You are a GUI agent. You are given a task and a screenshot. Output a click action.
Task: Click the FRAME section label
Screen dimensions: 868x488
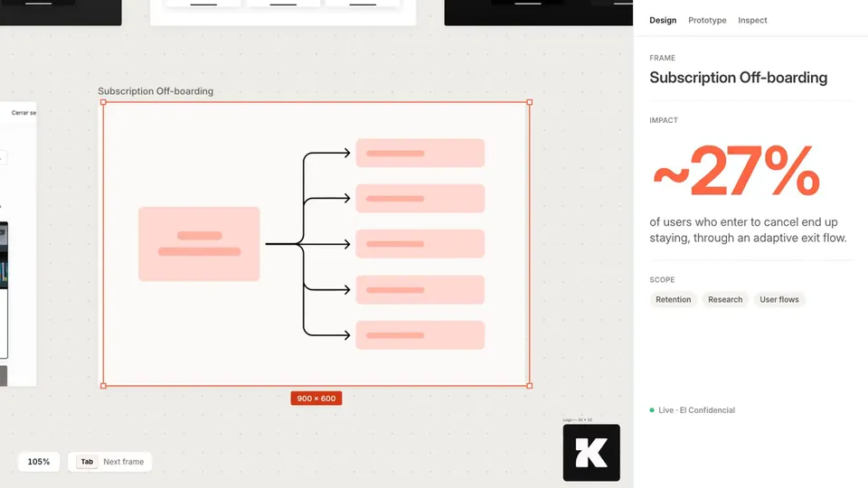coord(662,58)
